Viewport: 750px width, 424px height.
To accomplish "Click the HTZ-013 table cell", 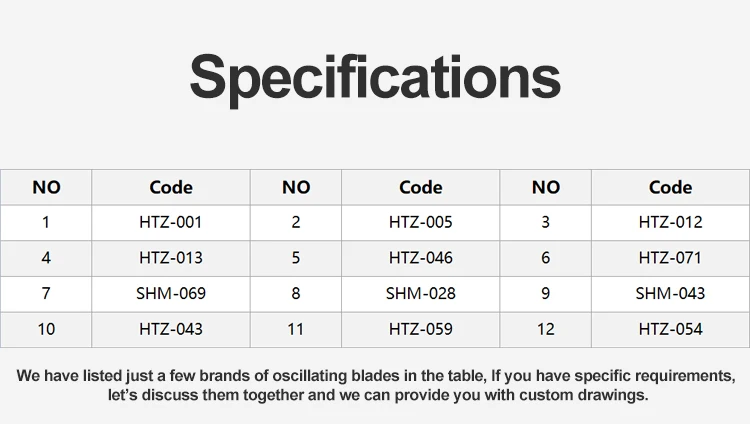I will (x=171, y=258).
